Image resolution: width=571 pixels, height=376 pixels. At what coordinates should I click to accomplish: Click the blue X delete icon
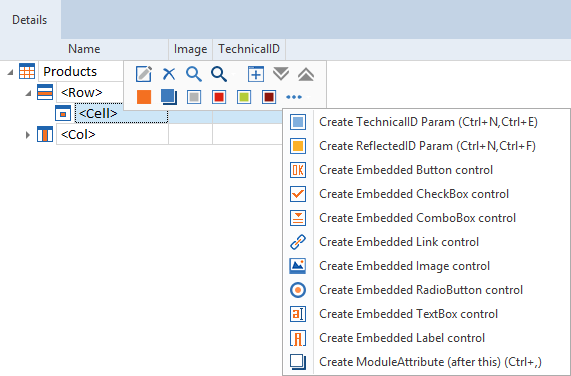[x=169, y=74]
